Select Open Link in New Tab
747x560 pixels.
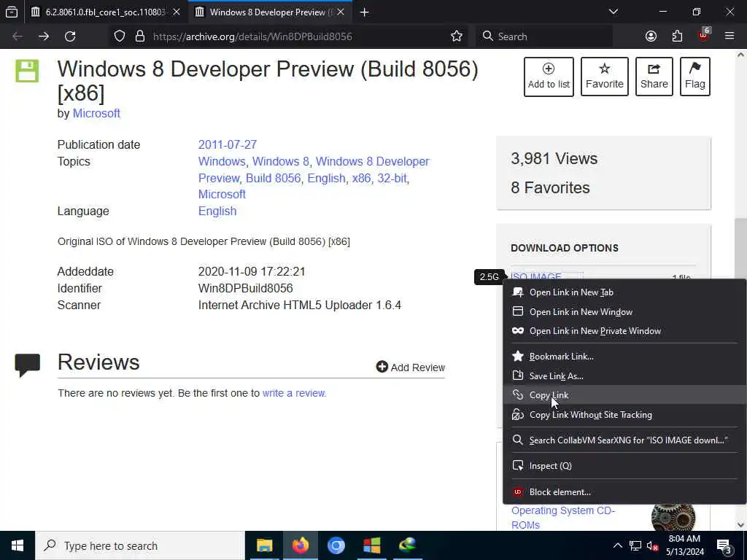[x=624, y=292]
